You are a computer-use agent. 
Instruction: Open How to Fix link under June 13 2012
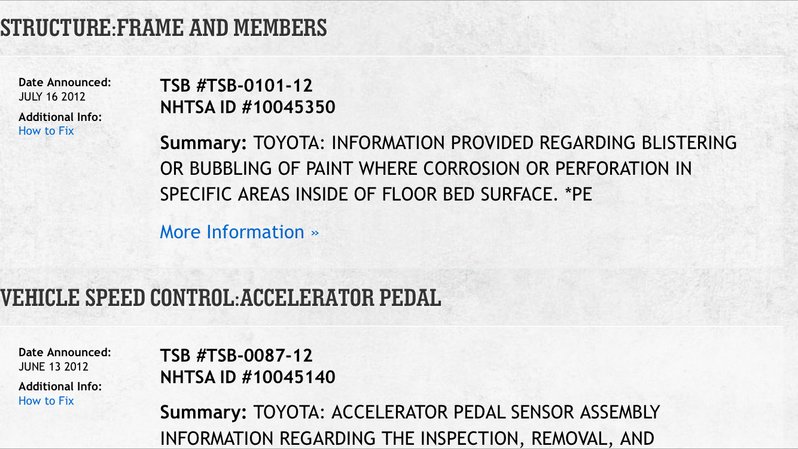(x=46, y=401)
